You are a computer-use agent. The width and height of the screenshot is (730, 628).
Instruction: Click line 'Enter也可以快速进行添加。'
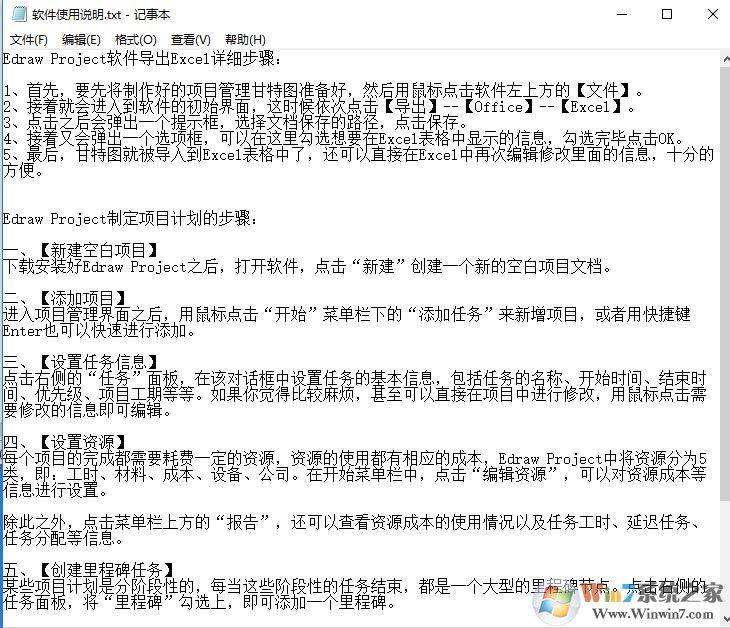99,331
